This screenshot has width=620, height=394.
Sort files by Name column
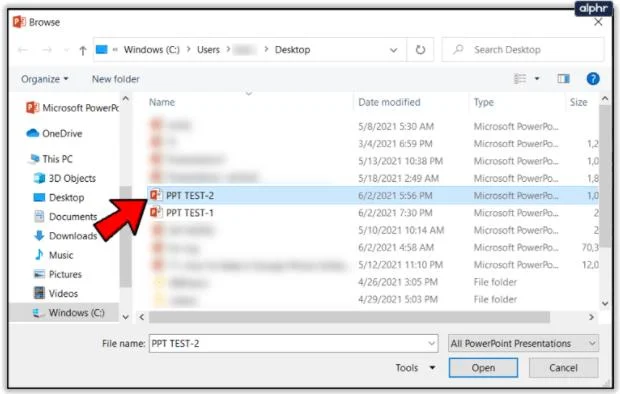(162, 102)
